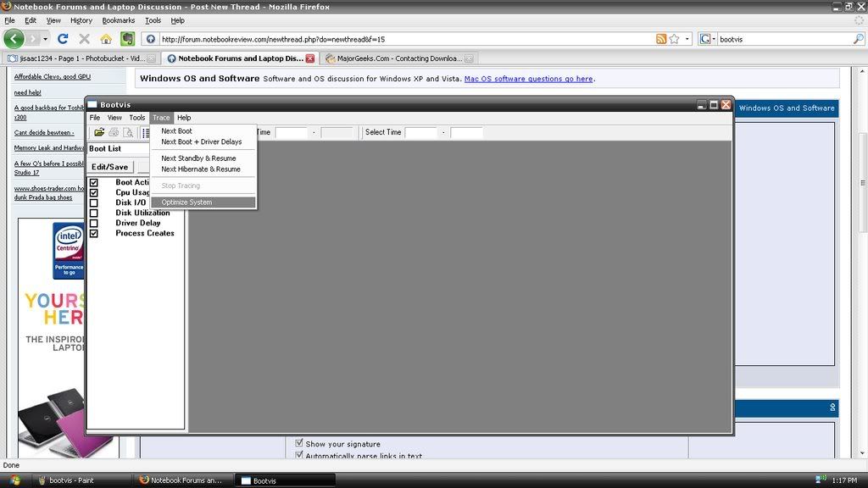
Task: Reload the Firefox page
Action: [63, 39]
